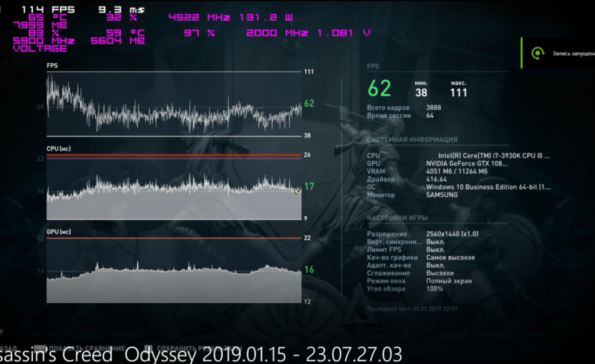
Task: Click the Запись запущена notification text
Action: pyautogui.click(x=573, y=54)
